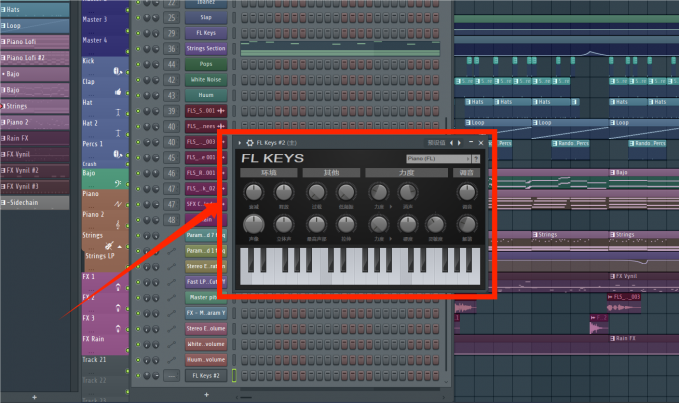This screenshot has height=403, width=679.
Task: Click automation link icon beside White..volume channel
Action: (171, 344)
